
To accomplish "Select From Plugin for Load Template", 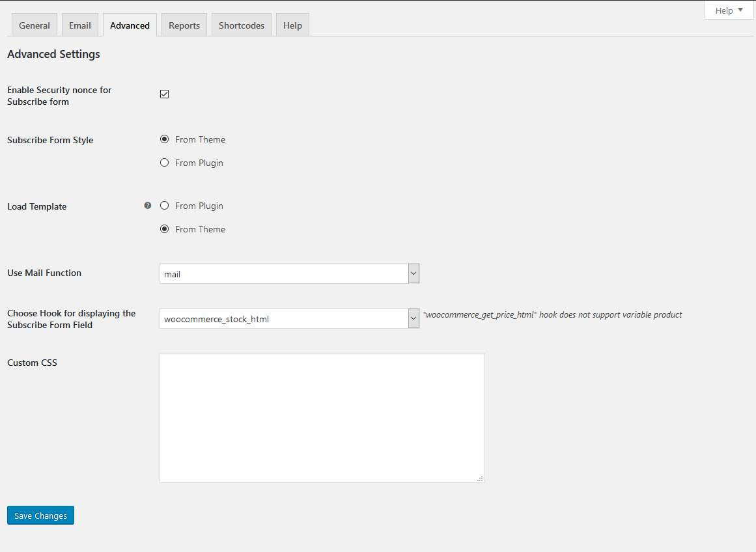I will (x=164, y=205).
